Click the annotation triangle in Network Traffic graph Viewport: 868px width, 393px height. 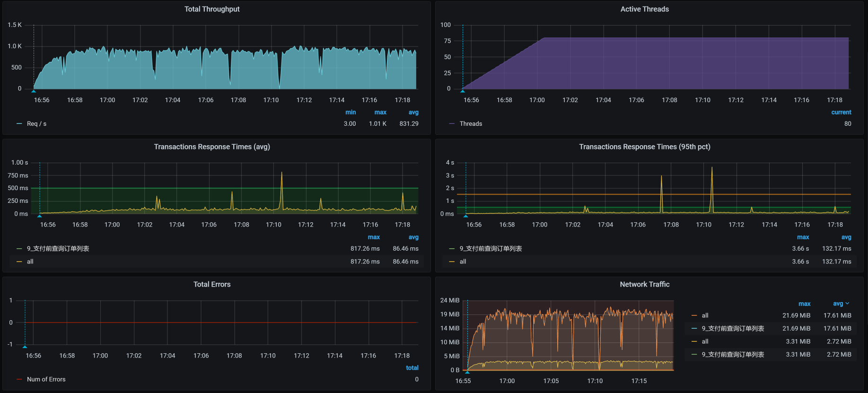point(467,372)
